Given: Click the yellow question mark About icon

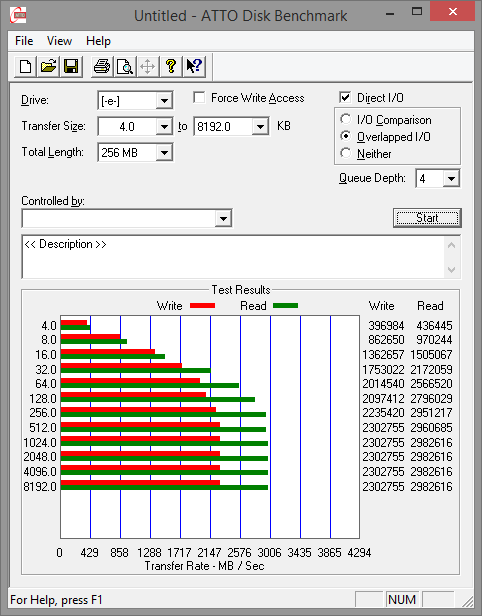Looking at the screenshot, I should 171,66.
